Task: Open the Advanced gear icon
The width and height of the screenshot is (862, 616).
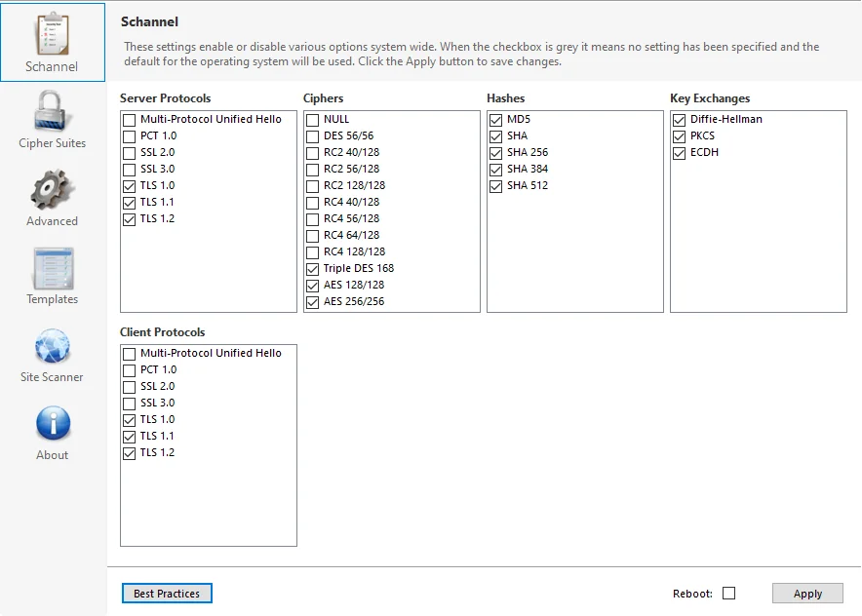Action: pyautogui.click(x=52, y=190)
